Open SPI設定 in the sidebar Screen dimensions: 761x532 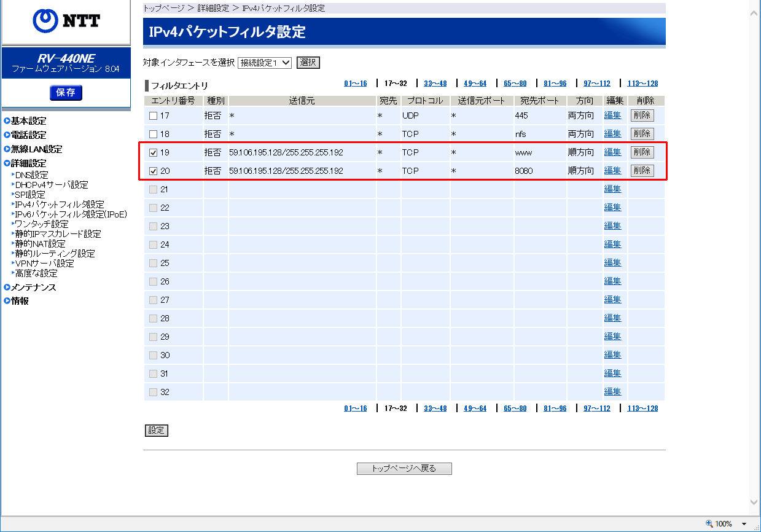[30, 195]
